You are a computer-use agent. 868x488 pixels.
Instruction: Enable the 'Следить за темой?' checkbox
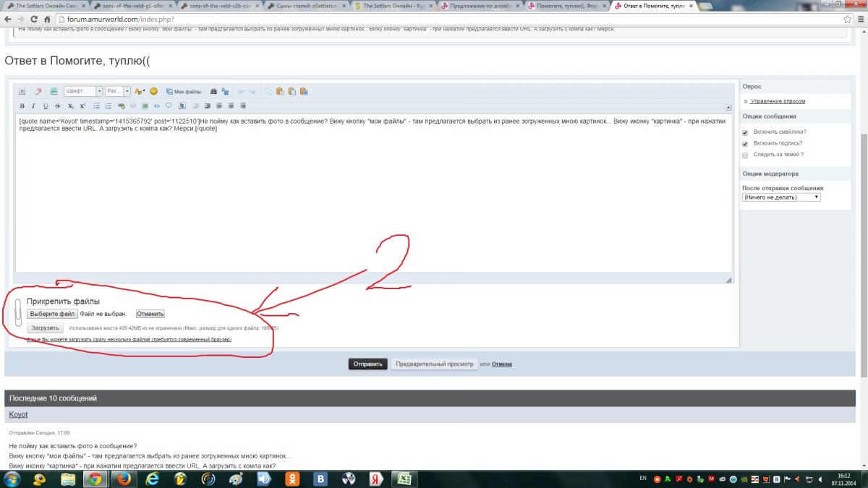tap(745, 155)
